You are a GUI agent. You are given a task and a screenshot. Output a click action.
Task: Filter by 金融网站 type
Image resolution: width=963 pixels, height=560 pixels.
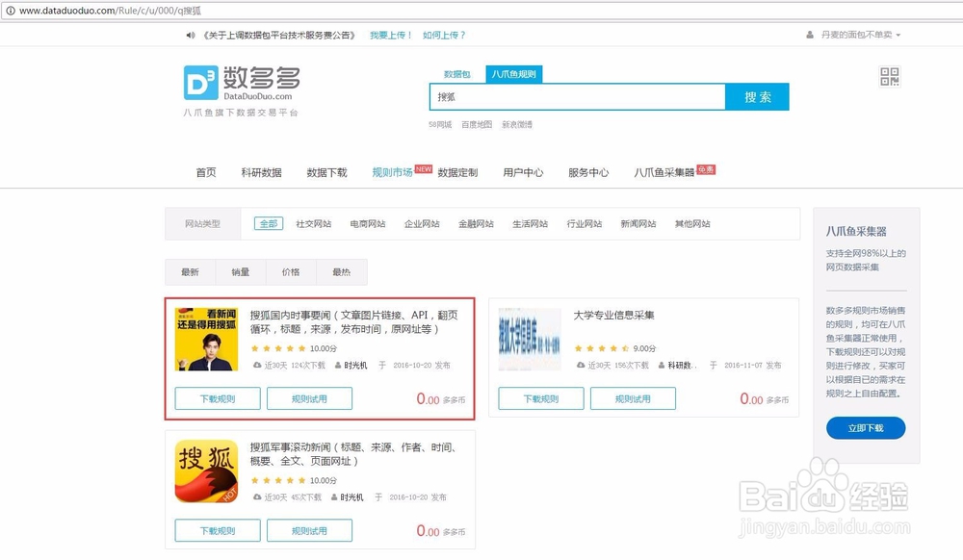coord(476,224)
